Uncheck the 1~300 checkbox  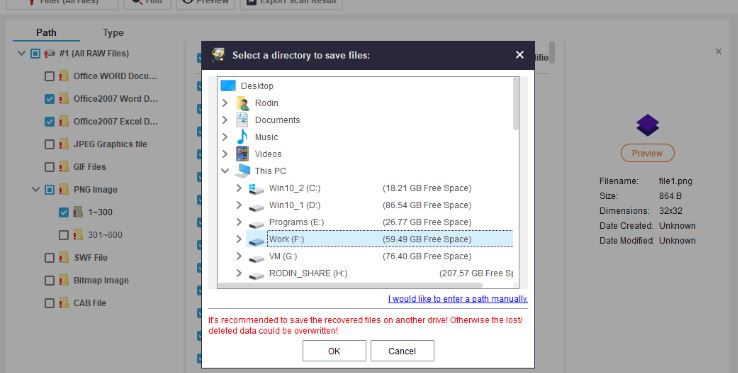[x=64, y=212]
